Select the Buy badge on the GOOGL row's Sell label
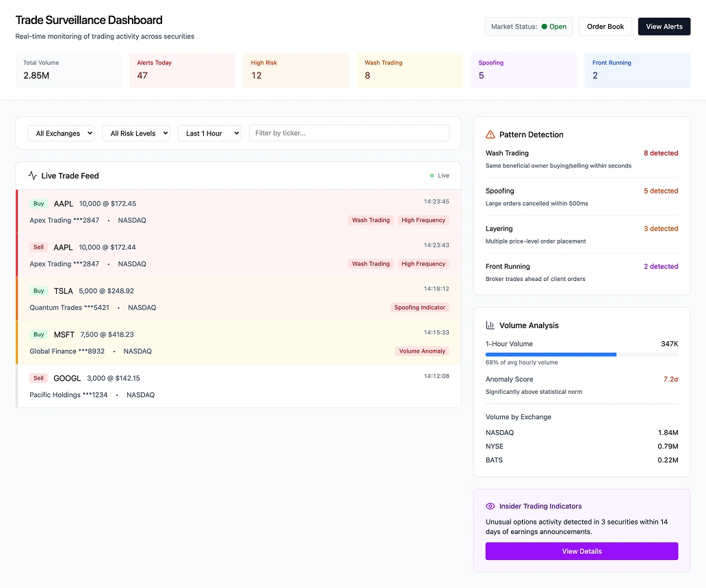This screenshot has width=706, height=588. pos(38,377)
